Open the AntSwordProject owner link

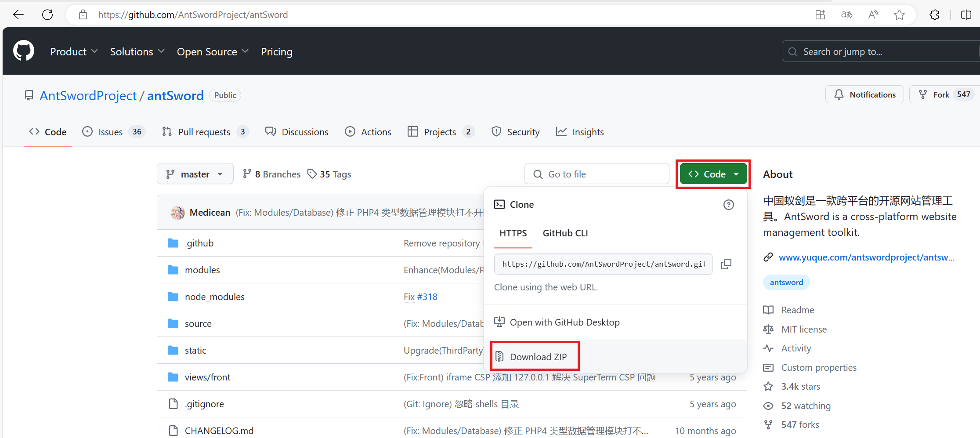[x=88, y=95]
